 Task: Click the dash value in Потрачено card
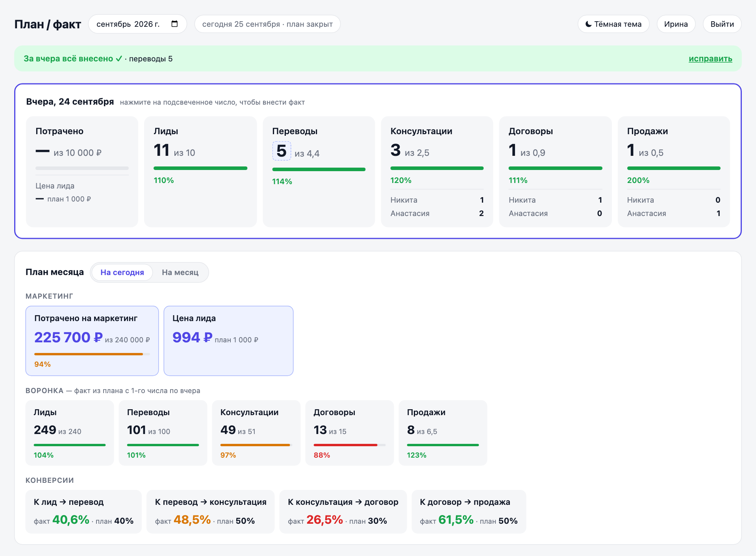coord(43,151)
